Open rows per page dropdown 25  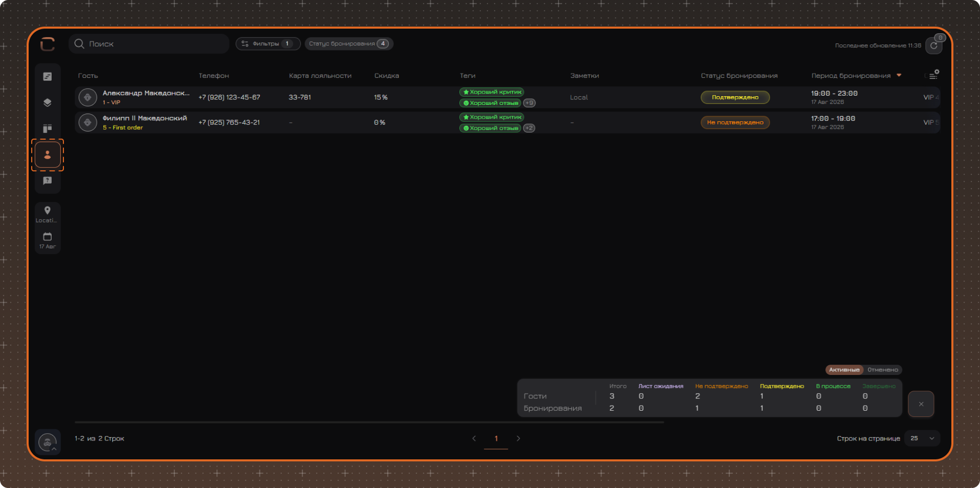pos(922,438)
